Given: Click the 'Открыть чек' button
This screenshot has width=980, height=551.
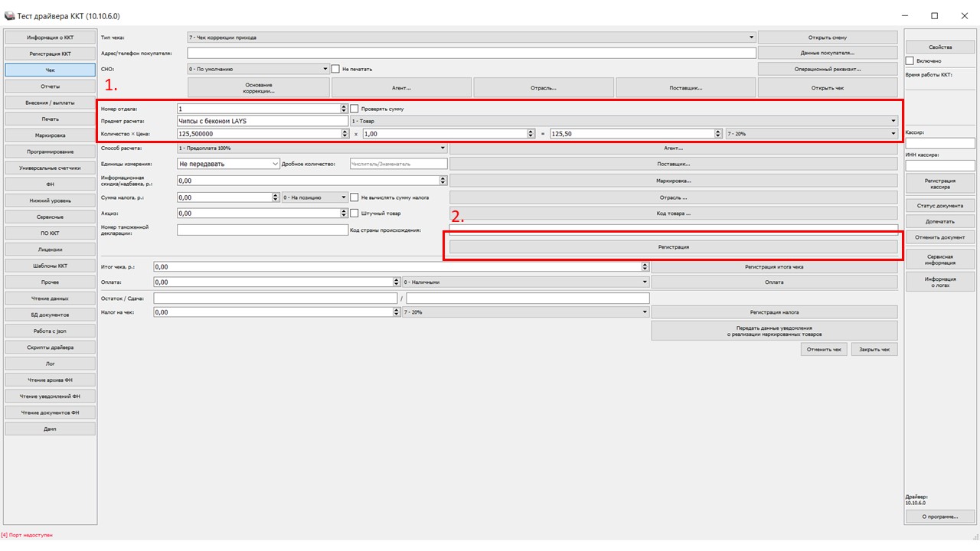Looking at the screenshot, I should click(827, 88).
